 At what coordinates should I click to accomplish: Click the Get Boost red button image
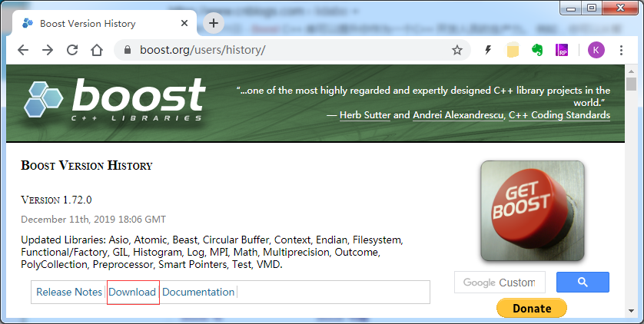pyautogui.click(x=533, y=211)
